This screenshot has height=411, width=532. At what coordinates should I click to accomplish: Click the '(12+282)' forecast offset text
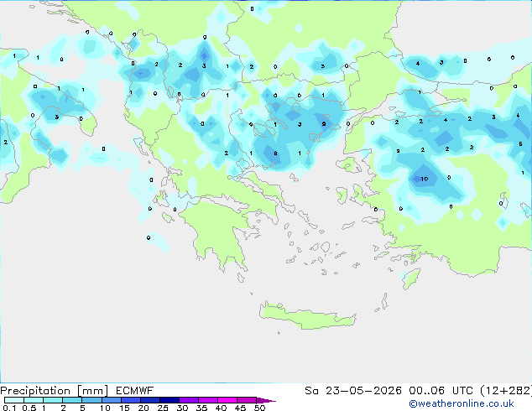(506, 391)
